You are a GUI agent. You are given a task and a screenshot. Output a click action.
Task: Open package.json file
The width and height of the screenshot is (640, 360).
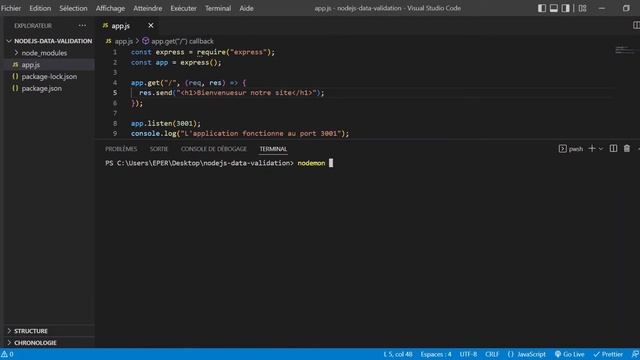pyautogui.click(x=42, y=88)
